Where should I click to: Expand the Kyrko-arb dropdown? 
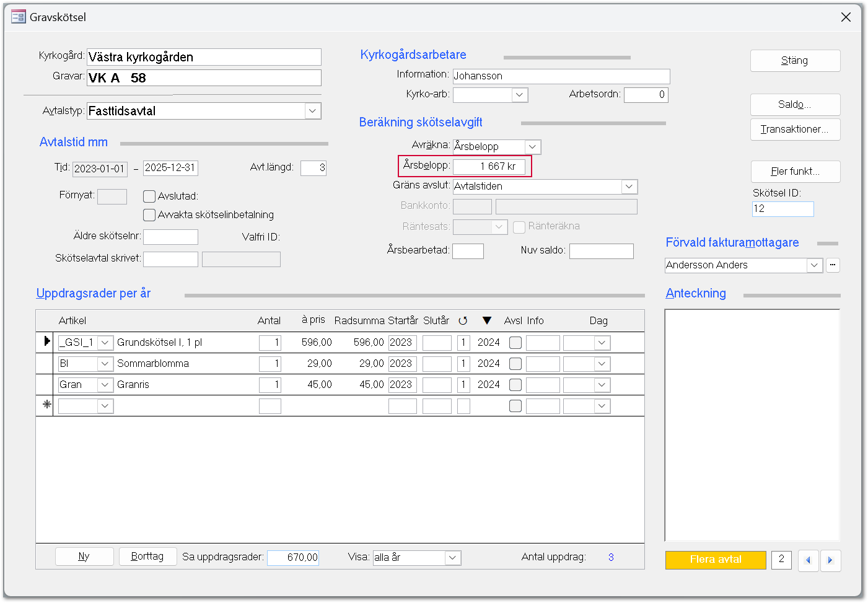click(x=520, y=95)
